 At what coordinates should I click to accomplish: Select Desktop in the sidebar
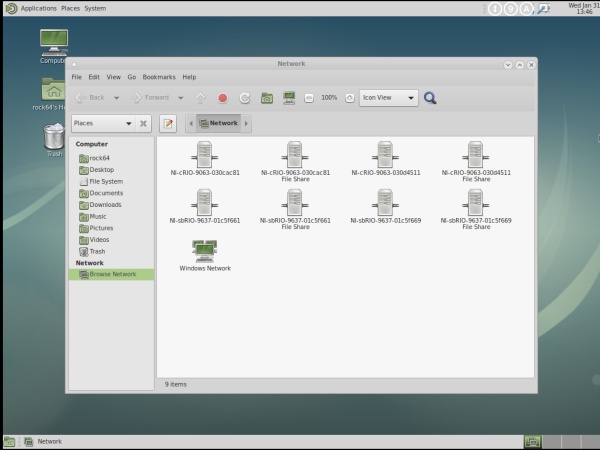click(111, 170)
